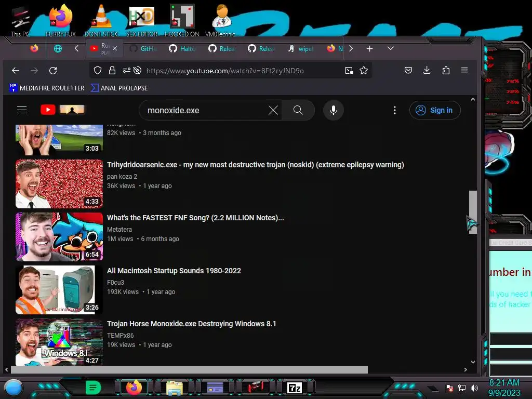
Task: Open the SEX EDITOR HxD desktop shortcut
Action: (x=142, y=21)
